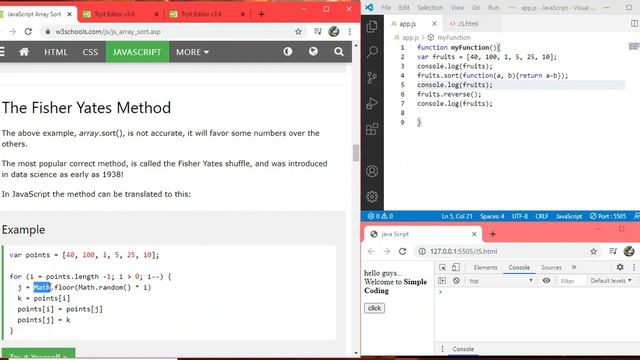The width and height of the screenshot is (640, 360).
Task: Open the VS Code overflow menu ellipsis
Action: tap(512, 7)
